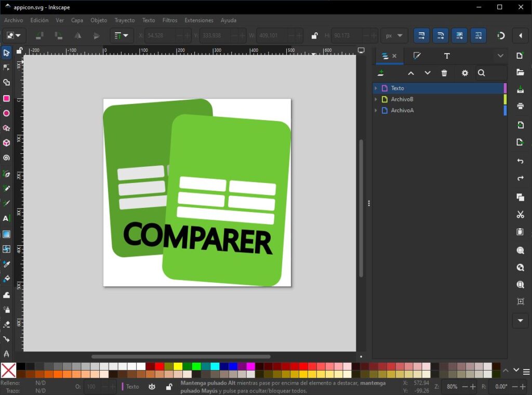Open the px units dropdown
Image resolution: width=532 pixels, height=395 pixels.
coord(394,36)
